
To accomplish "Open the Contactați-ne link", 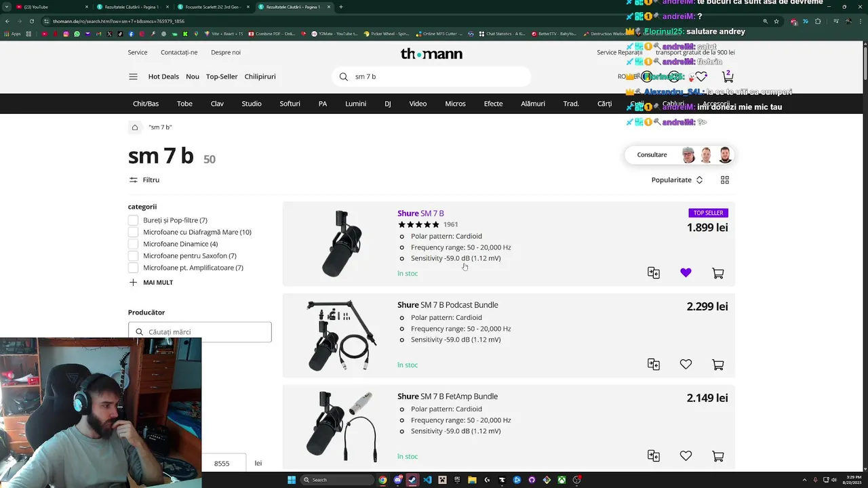I will [x=179, y=52].
